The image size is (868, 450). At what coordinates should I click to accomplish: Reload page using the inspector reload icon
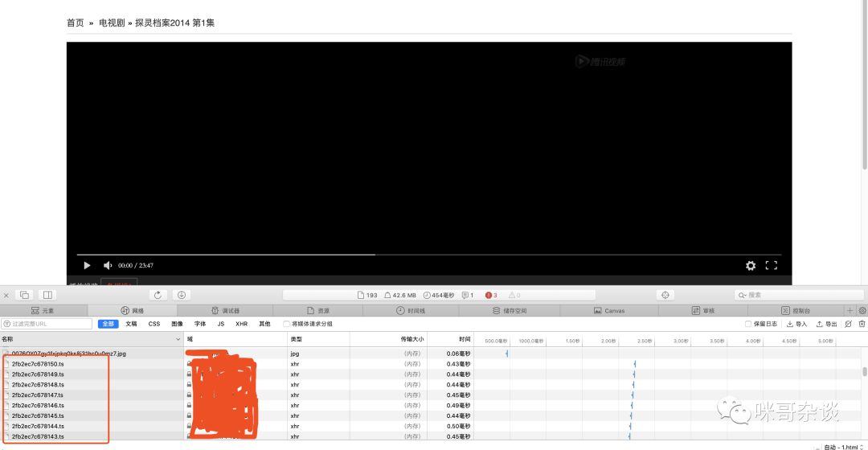click(158, 295)
